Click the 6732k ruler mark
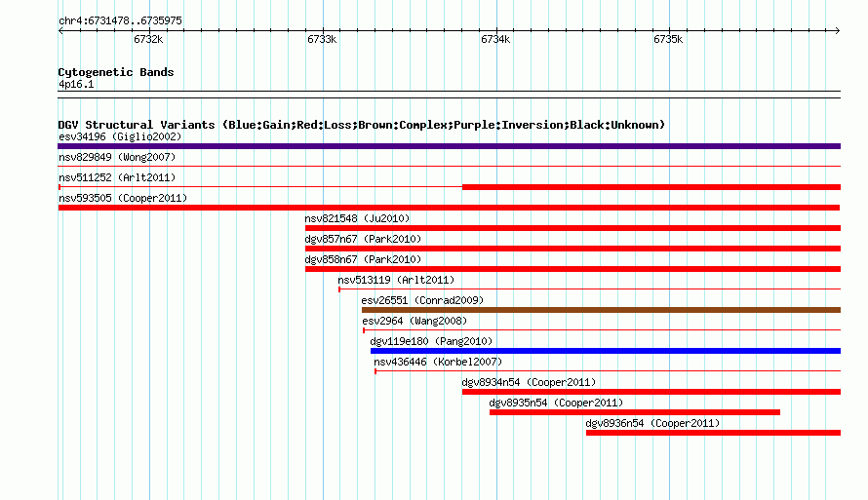This screenshot has width=868, height=500. pyautogui.click(x=148, y=39)
